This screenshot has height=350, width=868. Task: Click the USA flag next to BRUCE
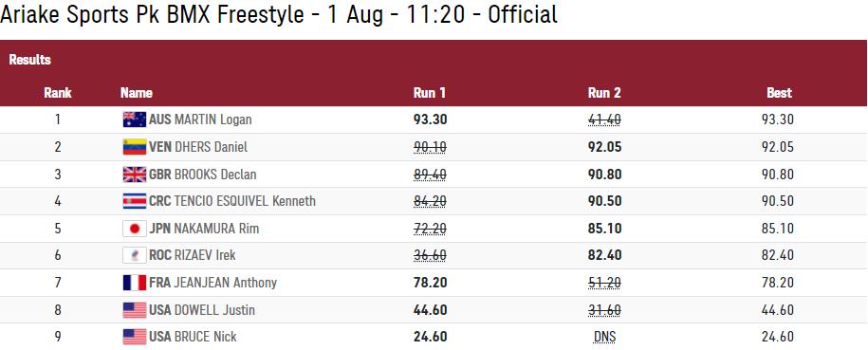(x=135, y=337)
